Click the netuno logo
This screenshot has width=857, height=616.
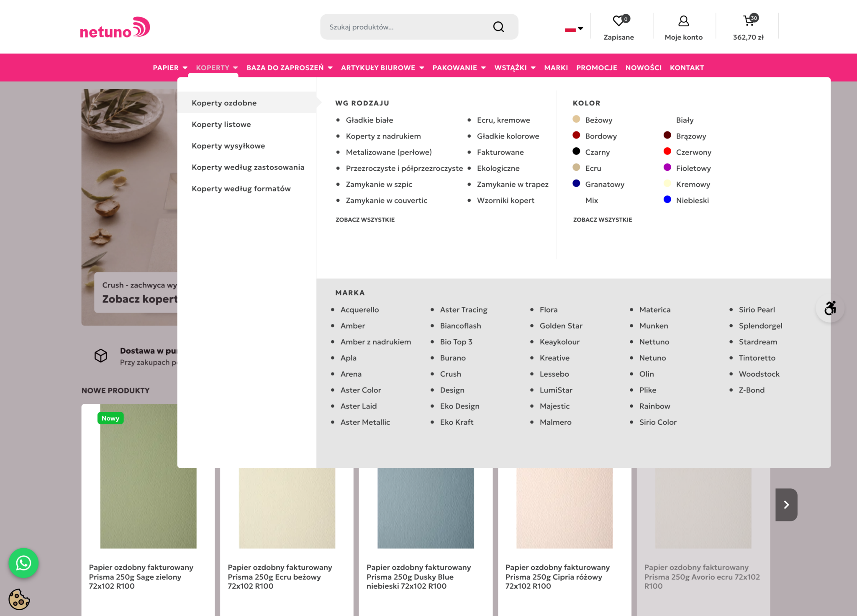click(x=115, y=28)
